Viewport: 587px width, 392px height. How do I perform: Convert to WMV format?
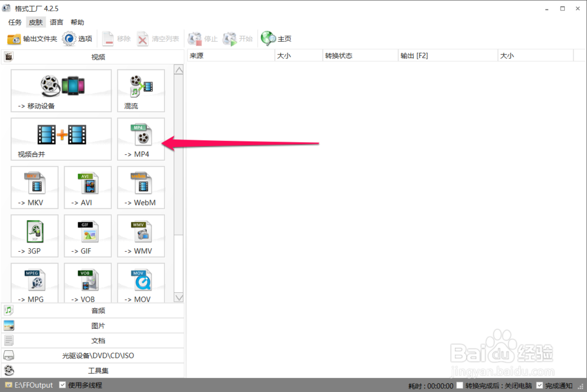(141, 236)
